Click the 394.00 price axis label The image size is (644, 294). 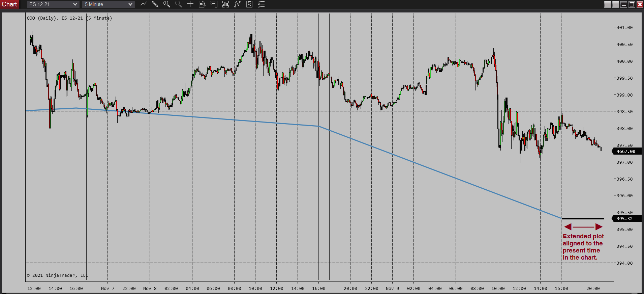[624, 263]
